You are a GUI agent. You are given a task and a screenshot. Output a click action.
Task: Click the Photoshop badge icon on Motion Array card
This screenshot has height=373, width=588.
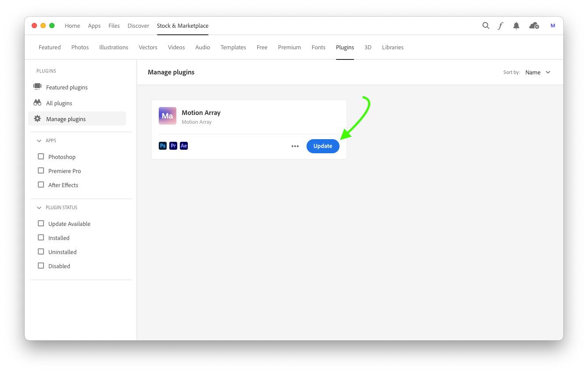163,145
